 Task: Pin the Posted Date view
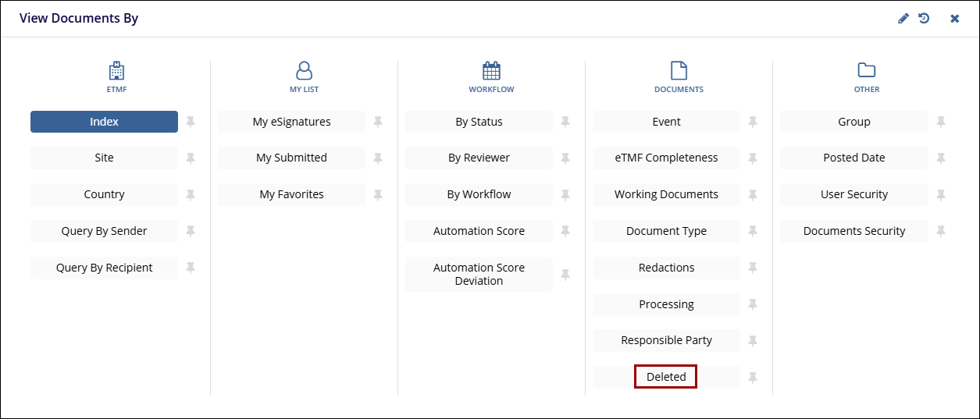tap(940, 158)
